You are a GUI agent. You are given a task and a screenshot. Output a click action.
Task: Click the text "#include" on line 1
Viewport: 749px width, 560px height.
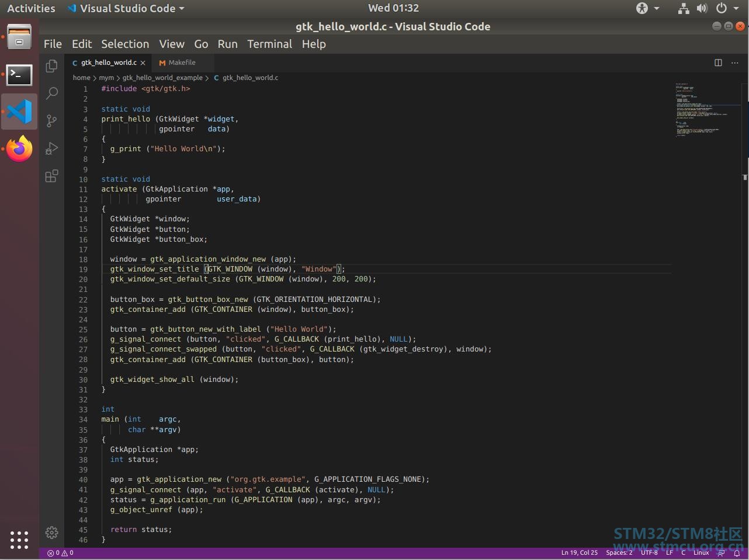[119, 89]
